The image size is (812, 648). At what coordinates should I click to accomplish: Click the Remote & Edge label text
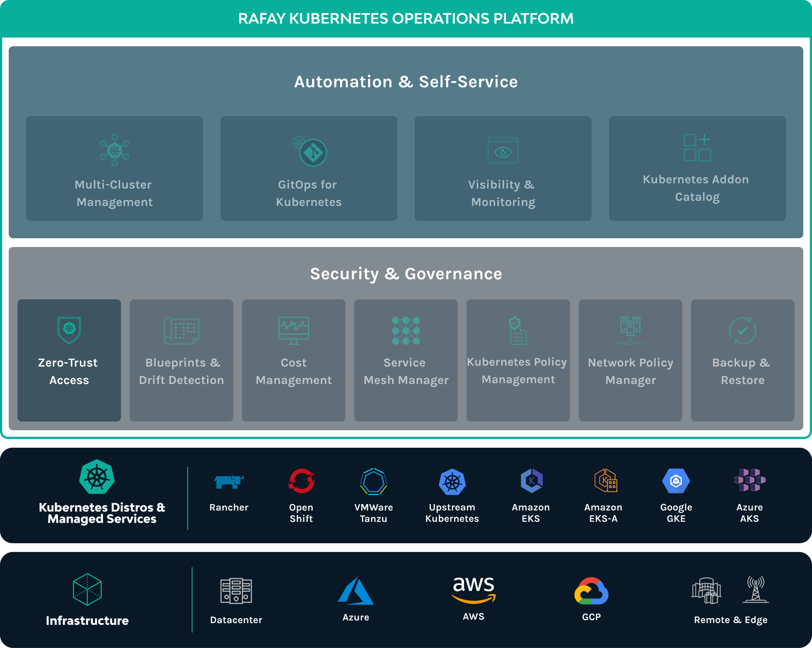731,620
